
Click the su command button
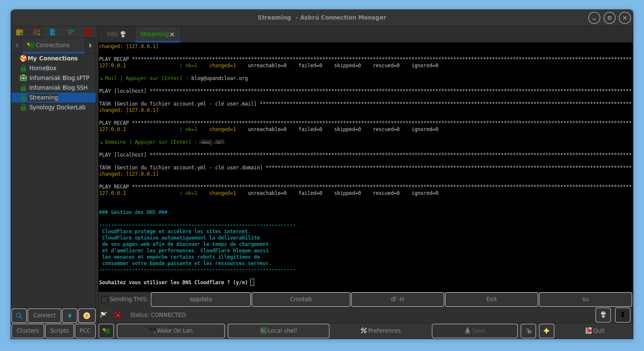point(585,299)
